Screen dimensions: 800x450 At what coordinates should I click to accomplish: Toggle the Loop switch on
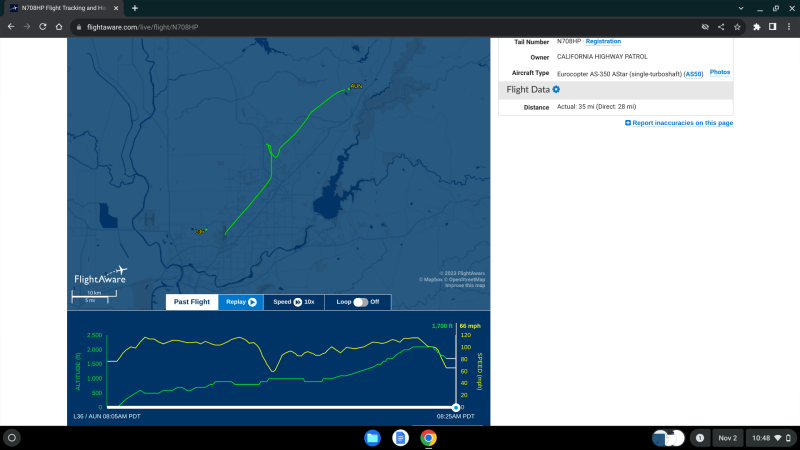pos(360,302)
